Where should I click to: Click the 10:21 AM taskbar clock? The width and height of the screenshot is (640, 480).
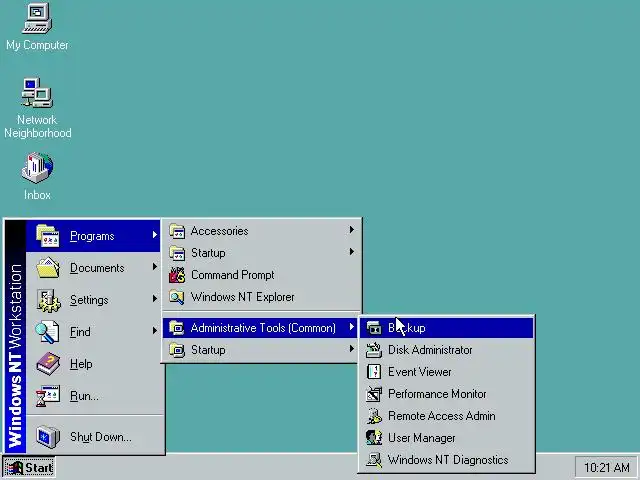click(x=606, y=467)
